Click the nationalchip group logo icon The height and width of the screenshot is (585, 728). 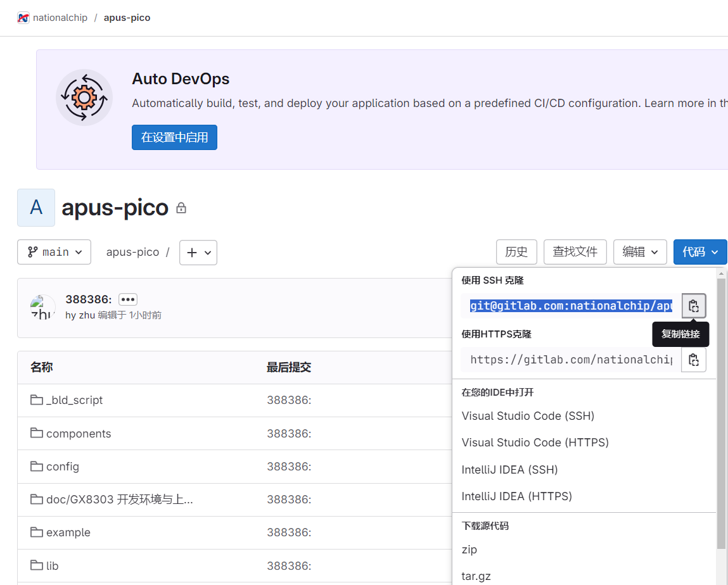tap(23, 18)
